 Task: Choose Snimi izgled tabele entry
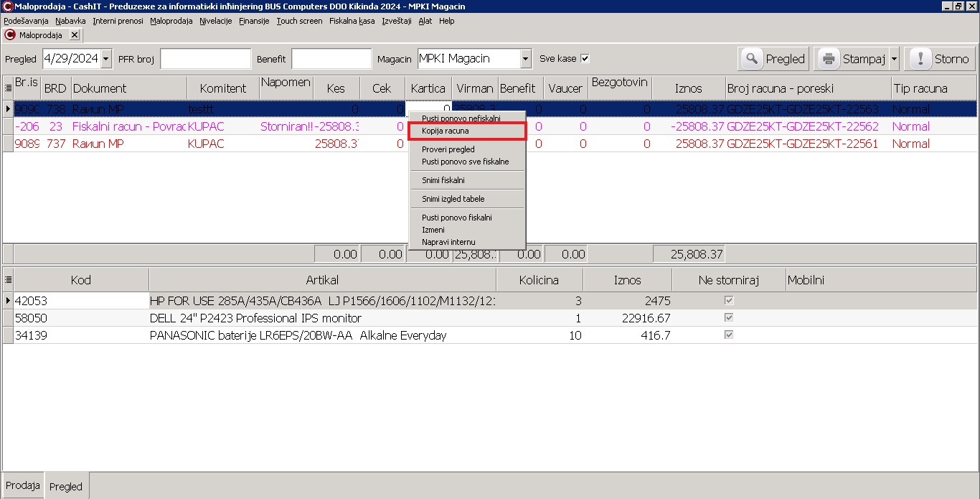coord(467,199)
